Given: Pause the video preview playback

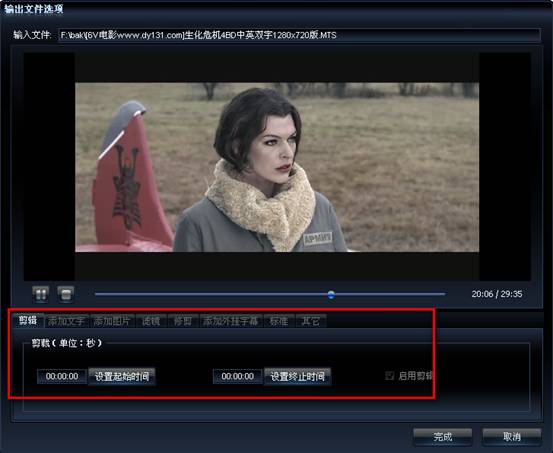Looking at the screenshot, I should point(41,294).
